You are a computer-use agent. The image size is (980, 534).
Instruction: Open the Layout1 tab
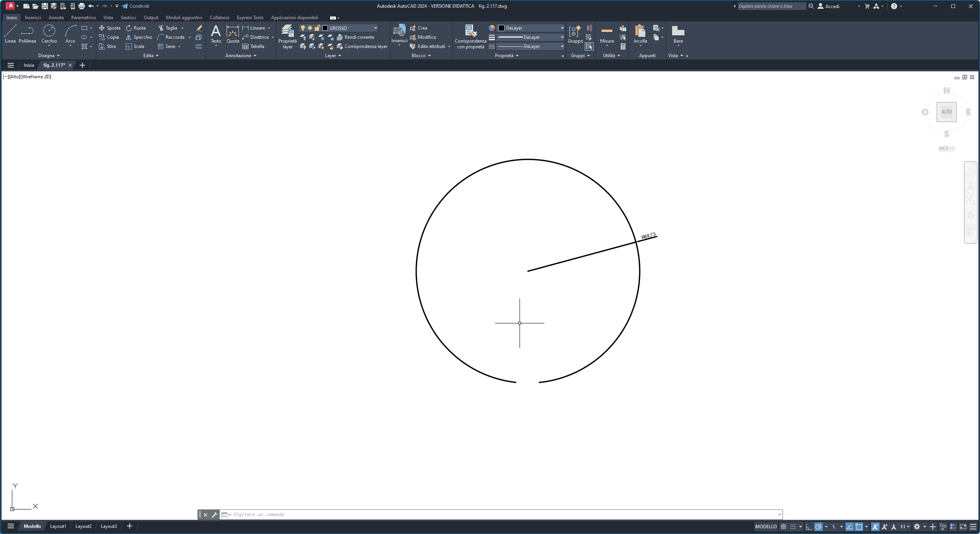tap(58, 526)
